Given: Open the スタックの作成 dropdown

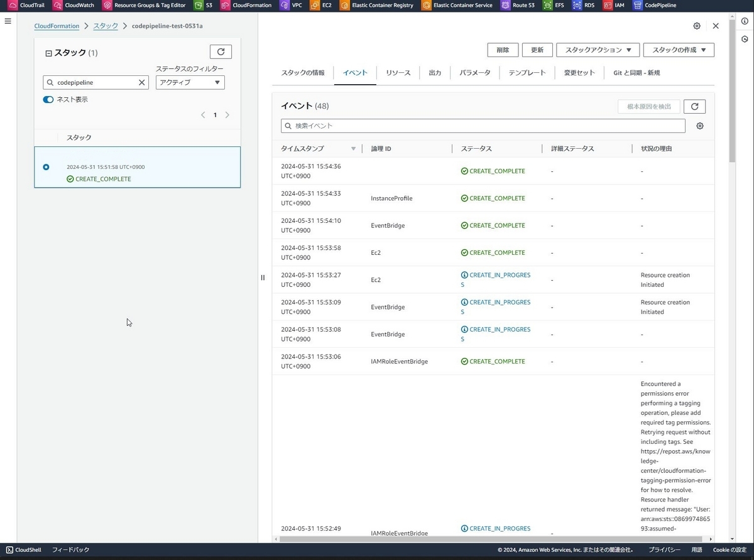Looking at the screenshot, I should (679, 50).
